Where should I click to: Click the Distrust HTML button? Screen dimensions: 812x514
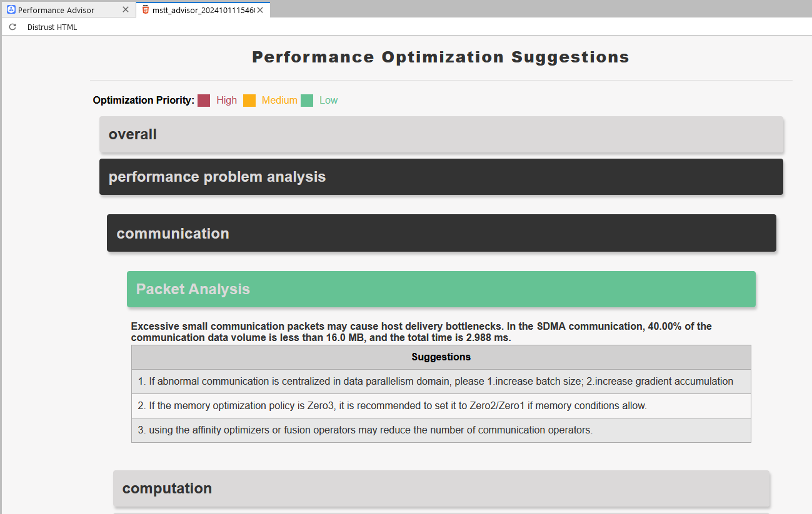(53, 27)
